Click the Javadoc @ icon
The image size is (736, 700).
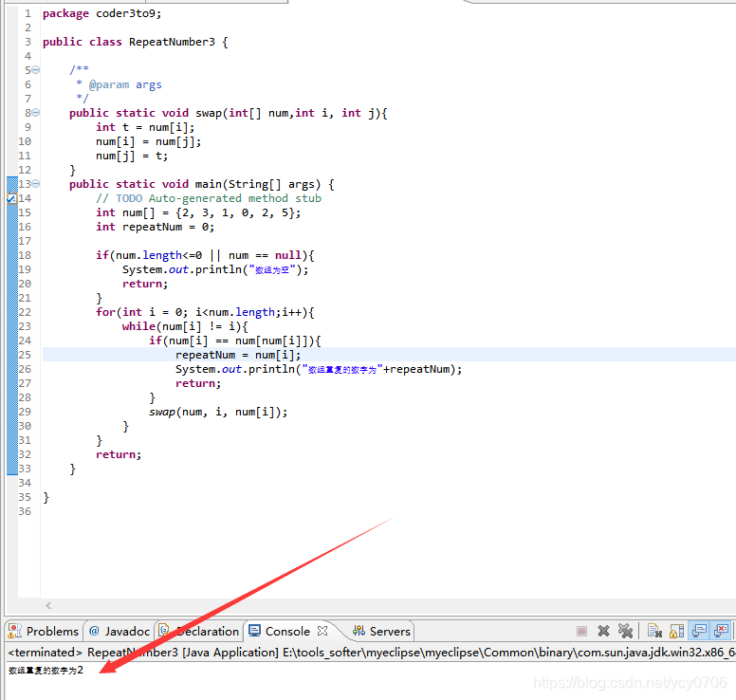pos(94,631)
